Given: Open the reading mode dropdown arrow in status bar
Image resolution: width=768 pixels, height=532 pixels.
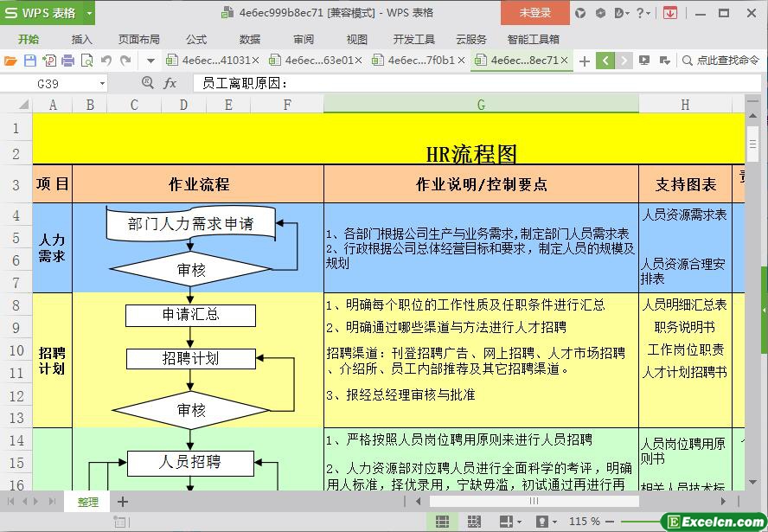Looking at the screenshot, I should pos(520,522).
